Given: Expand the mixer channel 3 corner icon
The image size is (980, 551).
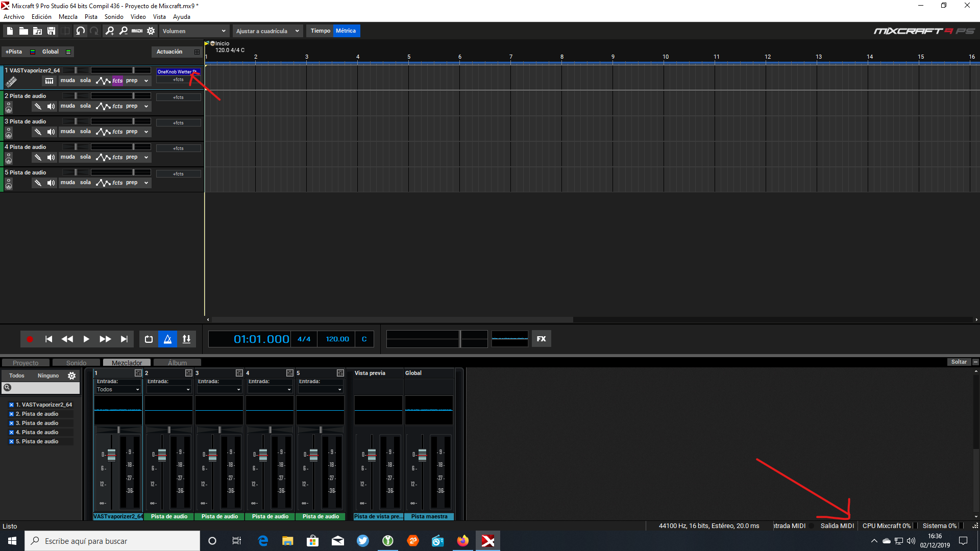Looking at the screenshot, I should [239, 373].
